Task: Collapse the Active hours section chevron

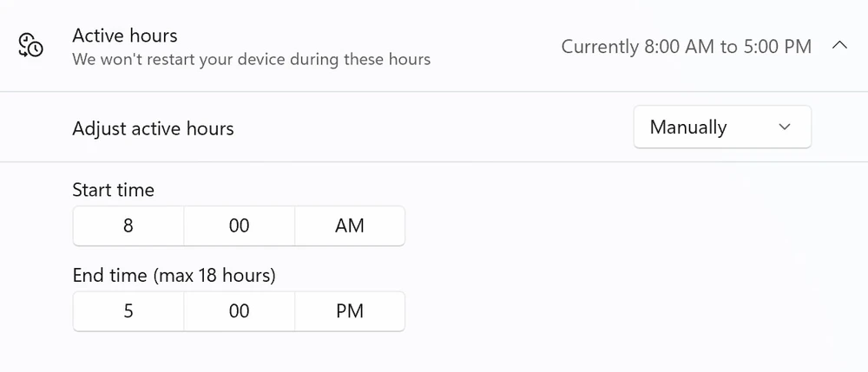Action: (839, 46)
